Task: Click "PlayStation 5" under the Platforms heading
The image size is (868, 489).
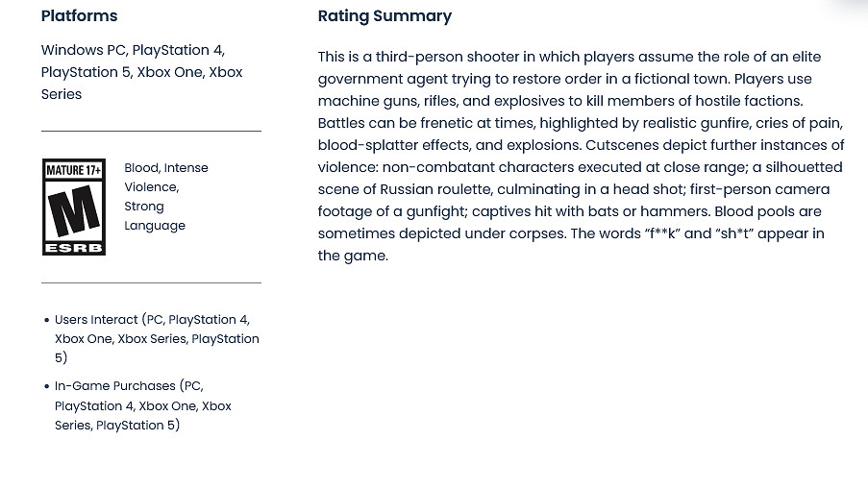Action: point(85,72)
